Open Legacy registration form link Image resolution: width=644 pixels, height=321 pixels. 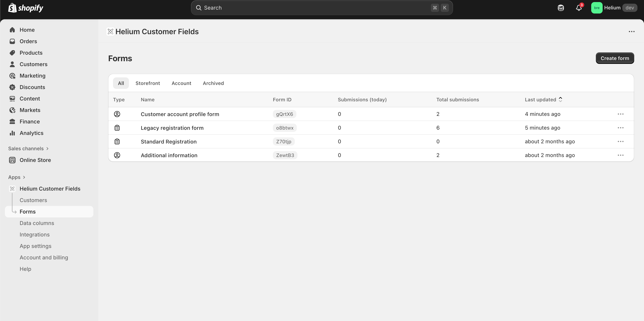tap(172, 128)
